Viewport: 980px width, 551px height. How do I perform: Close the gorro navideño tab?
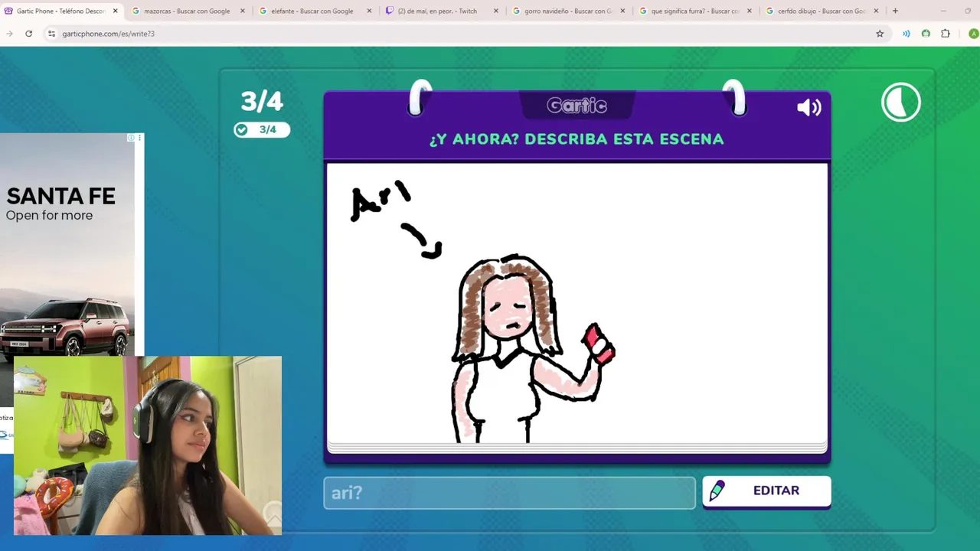[x=622, y=11]
